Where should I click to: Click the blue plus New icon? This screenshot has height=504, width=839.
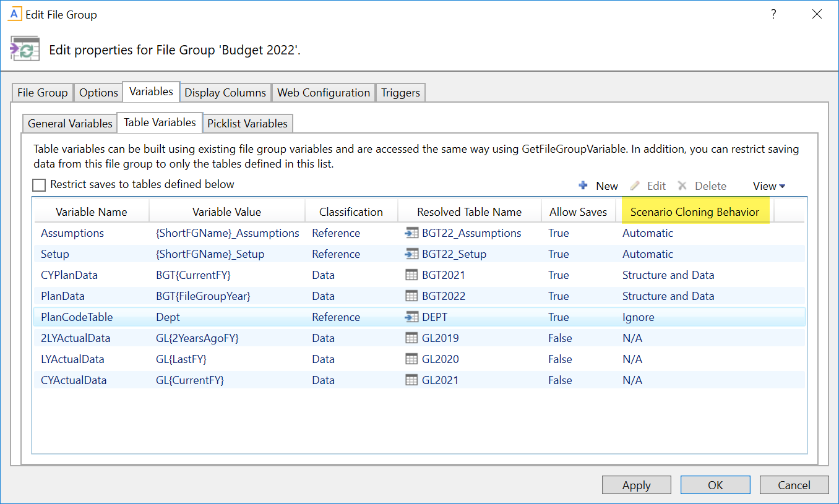pos(583,186)
